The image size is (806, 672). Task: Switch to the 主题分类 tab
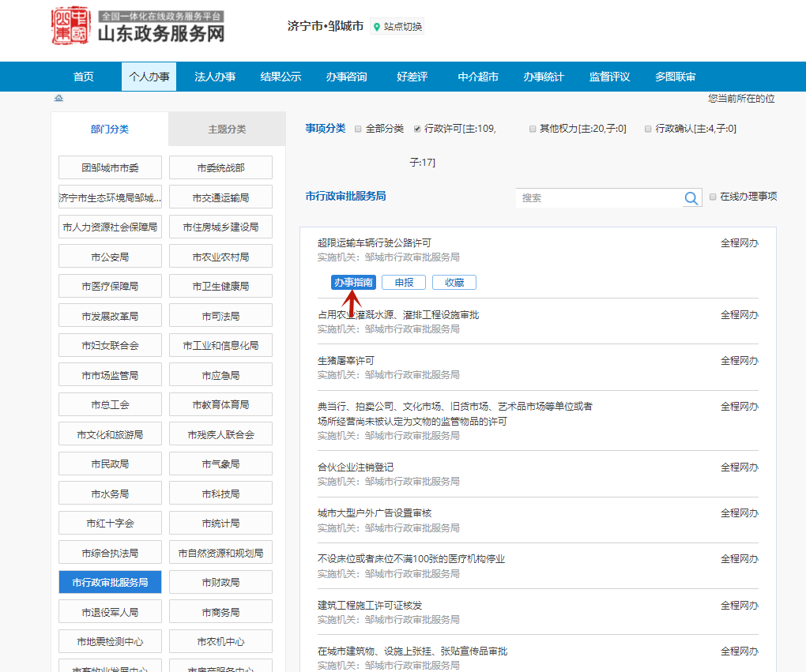pyautogui.click(x=228, y=129)
